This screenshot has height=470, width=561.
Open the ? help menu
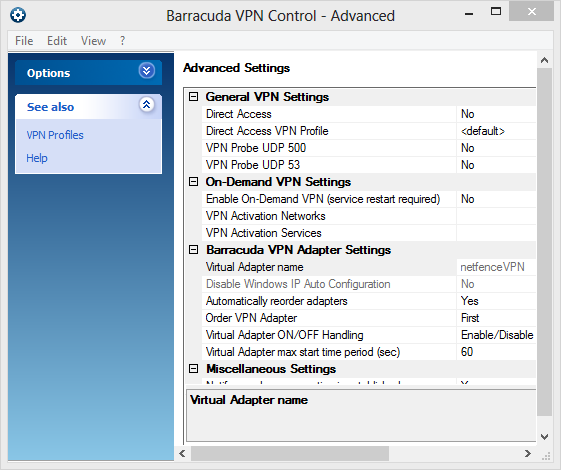coord(122,41)
